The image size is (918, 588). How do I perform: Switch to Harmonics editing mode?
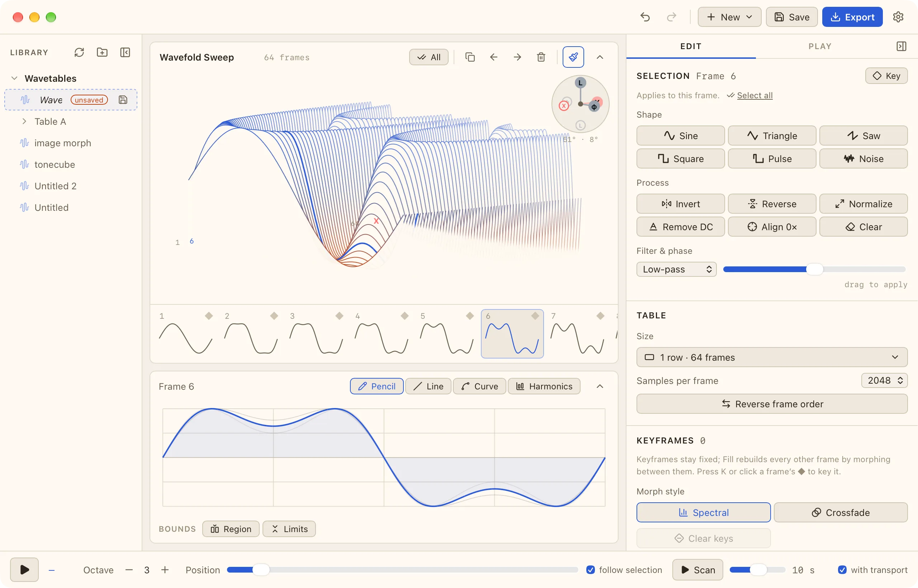click(544, 387)
